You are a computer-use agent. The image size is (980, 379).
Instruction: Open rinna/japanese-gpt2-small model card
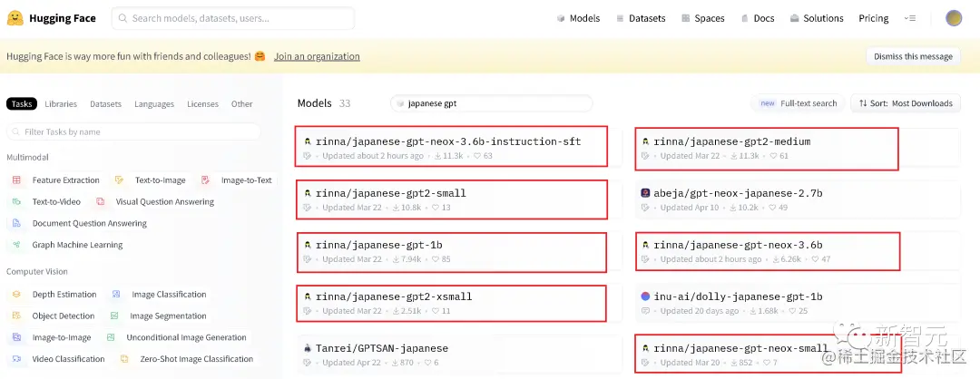[458, 199]
